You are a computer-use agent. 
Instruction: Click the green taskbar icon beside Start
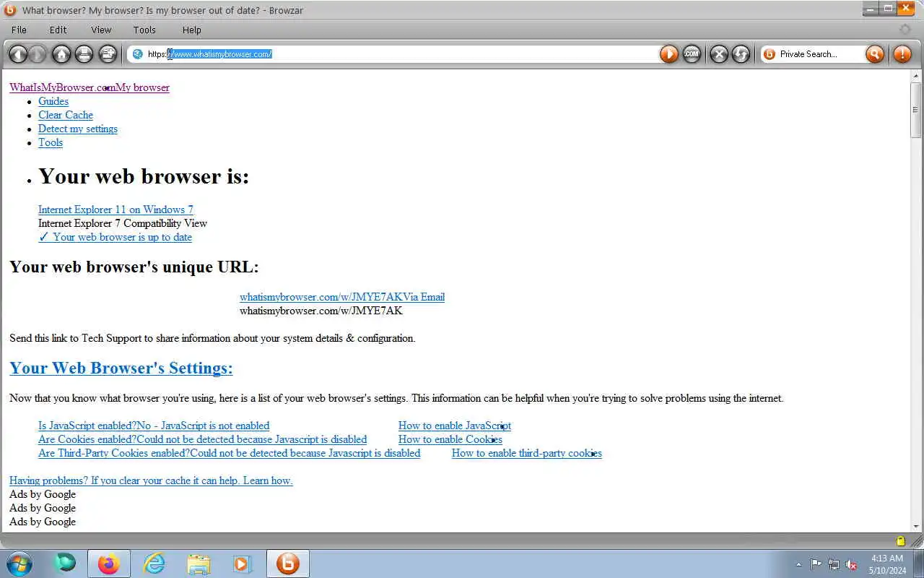coord(65,563)
